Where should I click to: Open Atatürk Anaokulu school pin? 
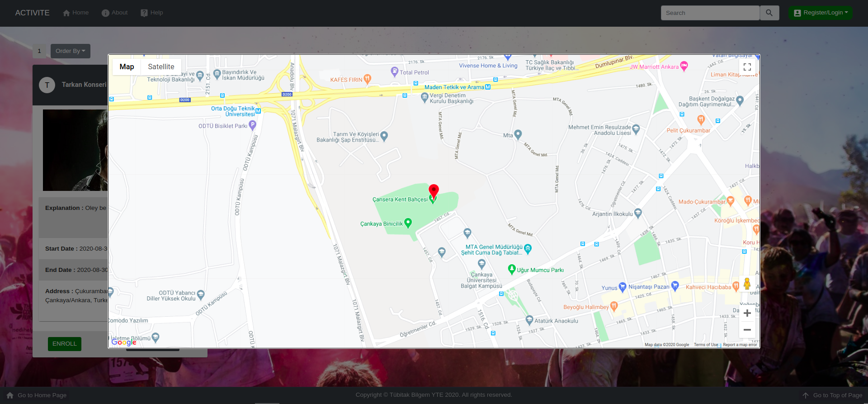click(529, 320)
